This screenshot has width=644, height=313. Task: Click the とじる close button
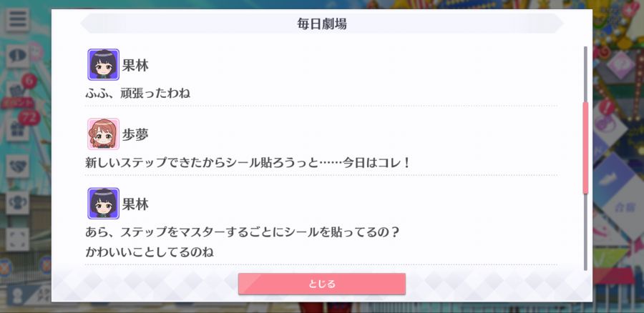[322, 284]
